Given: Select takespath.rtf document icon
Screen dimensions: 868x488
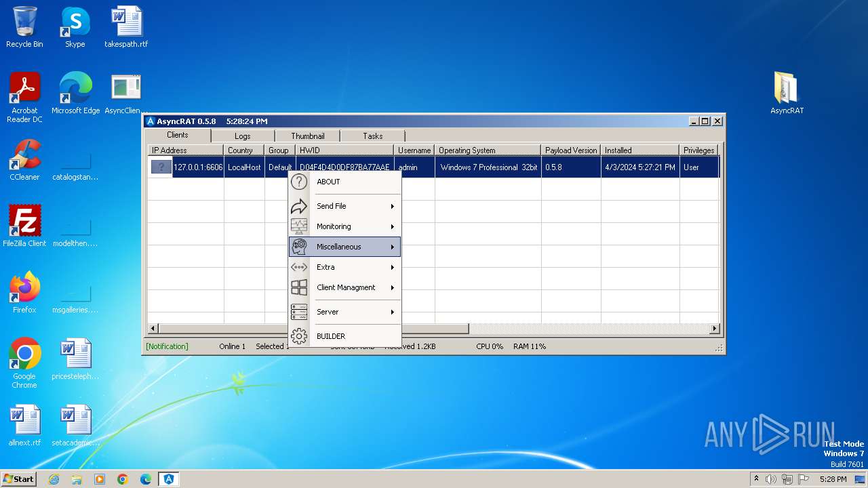Looking at the screenshot, I should point(126,28).
